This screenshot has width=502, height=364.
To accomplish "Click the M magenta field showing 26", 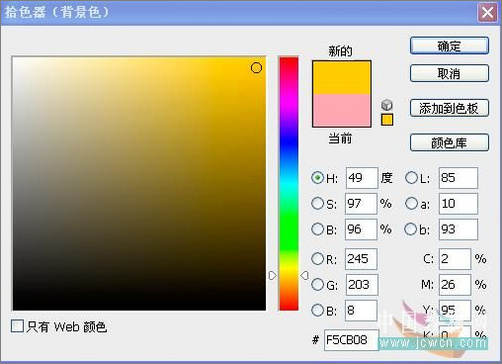I will 455,285.
